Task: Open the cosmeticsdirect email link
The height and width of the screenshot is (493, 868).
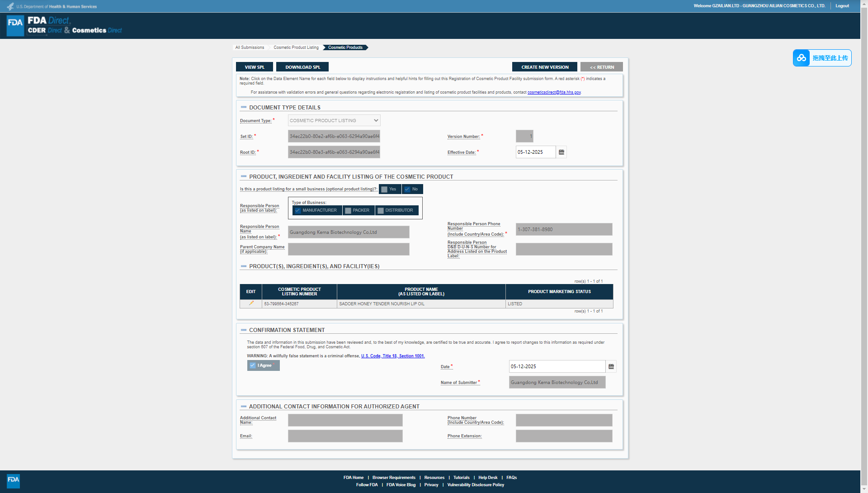Action: 554,92
